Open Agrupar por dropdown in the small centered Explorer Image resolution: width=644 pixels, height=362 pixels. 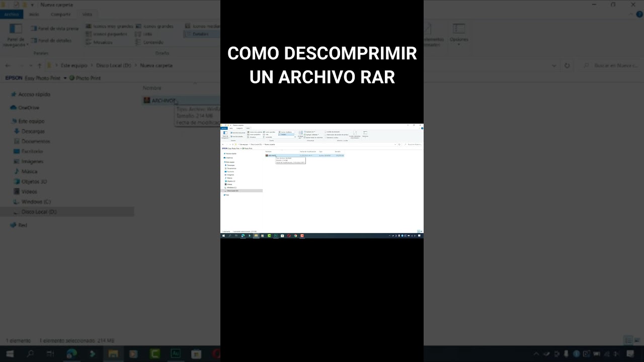tap(310, 132)
